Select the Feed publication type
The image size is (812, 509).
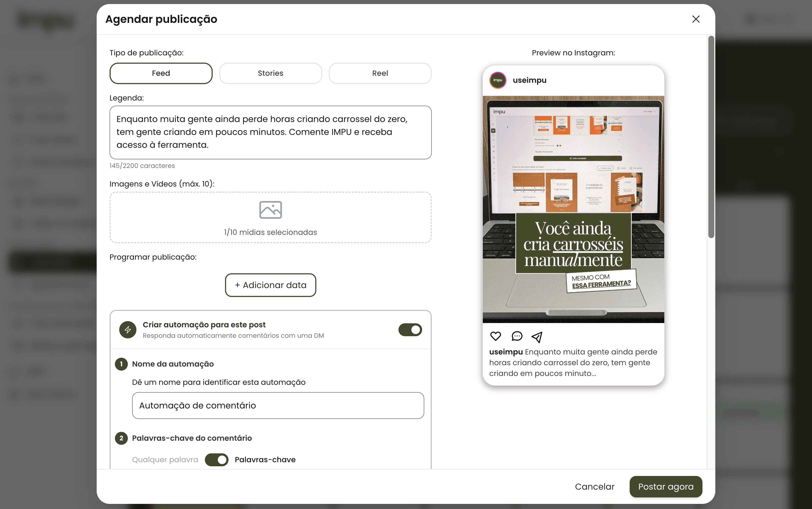[x=161, y=73]
